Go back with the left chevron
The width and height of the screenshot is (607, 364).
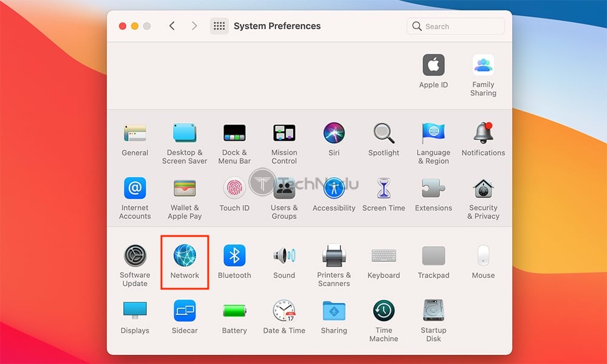pos(172,26)
